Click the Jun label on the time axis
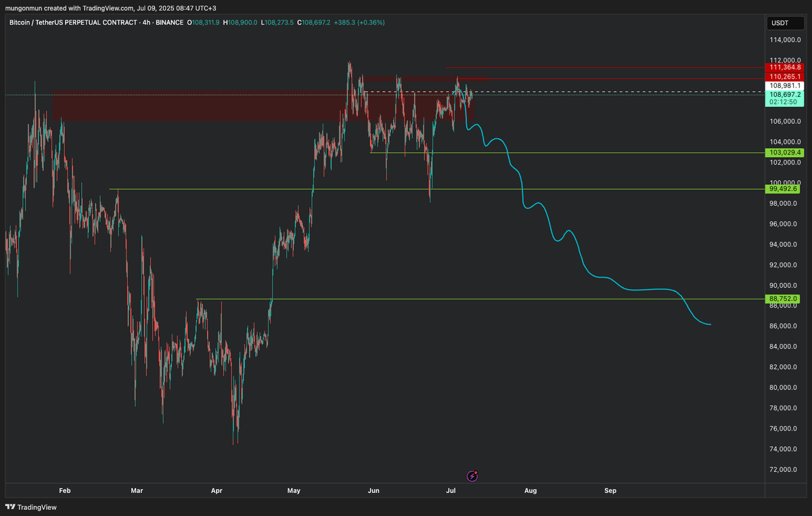Screen dimensions: 812x516 (x=372, y=489)
